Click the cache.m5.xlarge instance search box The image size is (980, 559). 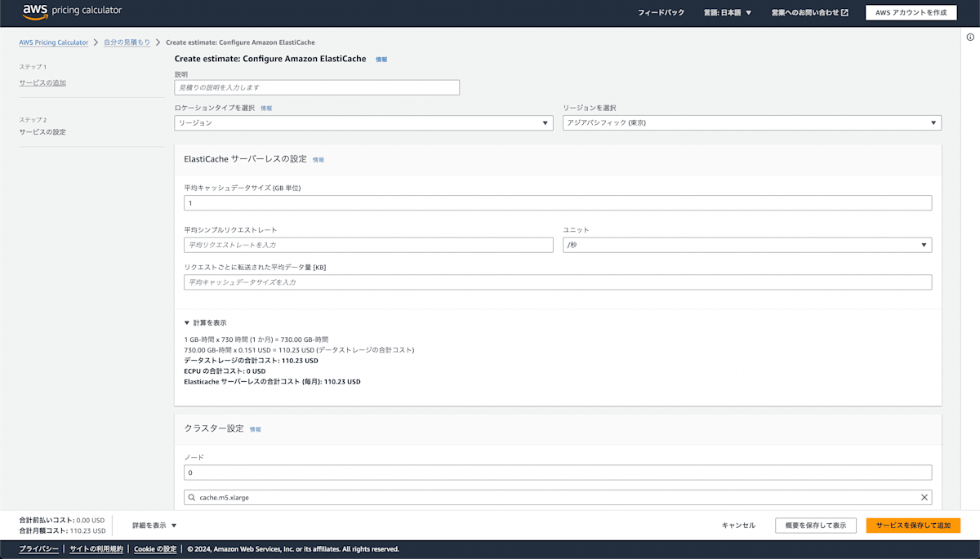pyautogui.click(x=558, y=497)
